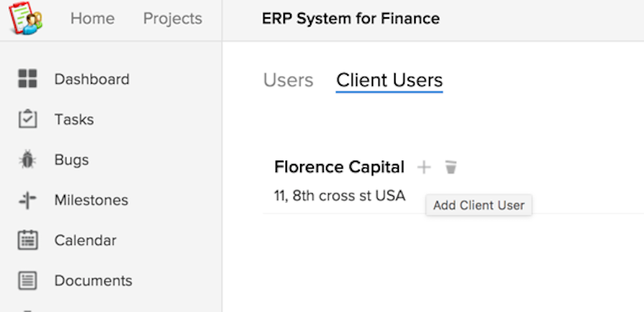Click the Documents page icon
This screenshot has height=312, width=644.
pyautogui.click(x=27, y=281)
